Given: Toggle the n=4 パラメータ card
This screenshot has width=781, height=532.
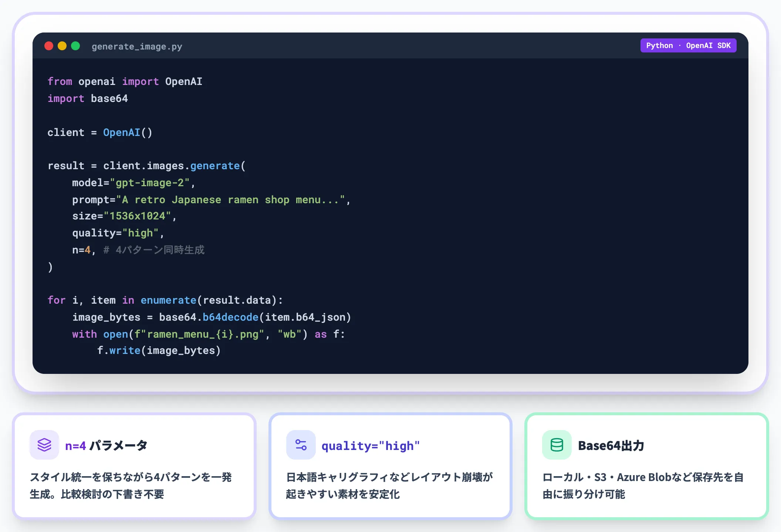Looking at the screenshot, I should 134,465.
